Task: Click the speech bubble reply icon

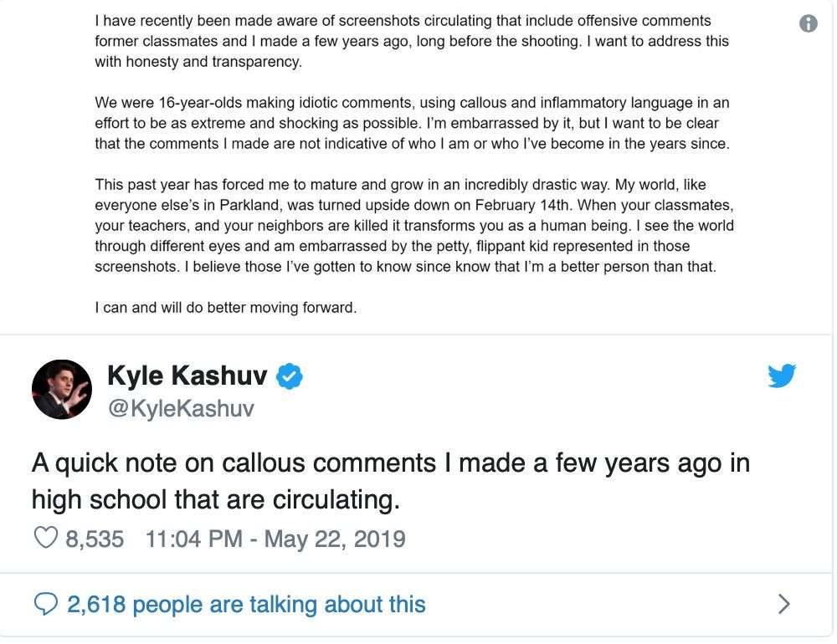Action: click(x=45, y=604)
